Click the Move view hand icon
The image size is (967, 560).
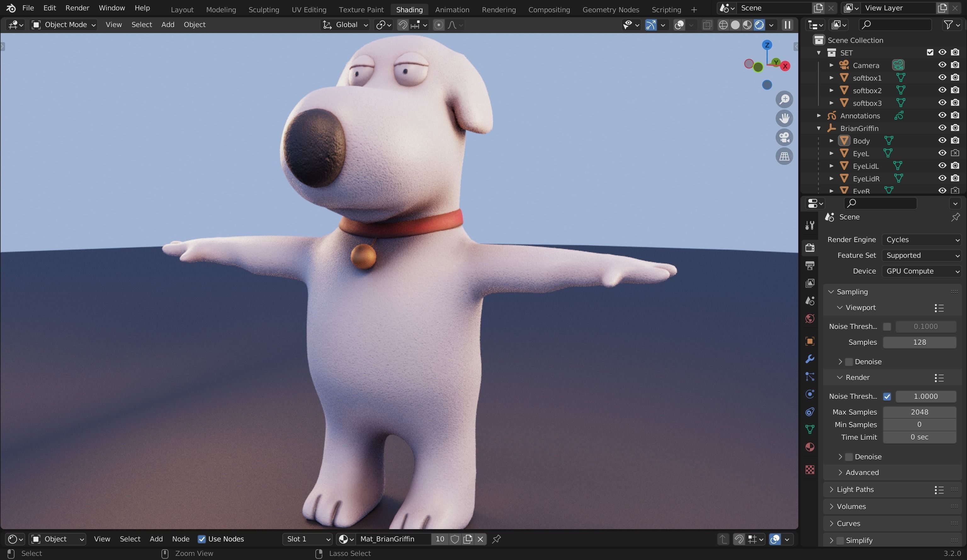784,118
